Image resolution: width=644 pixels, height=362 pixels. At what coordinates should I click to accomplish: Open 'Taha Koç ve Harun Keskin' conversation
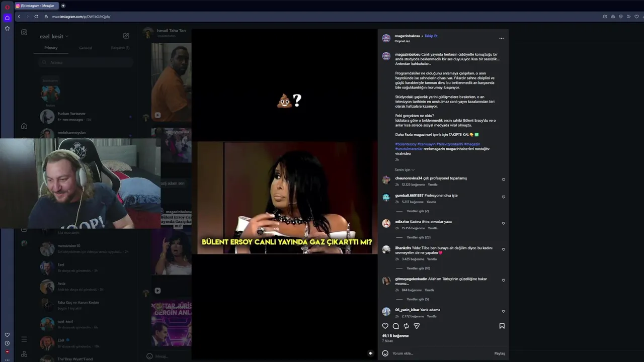click(86, 305)
